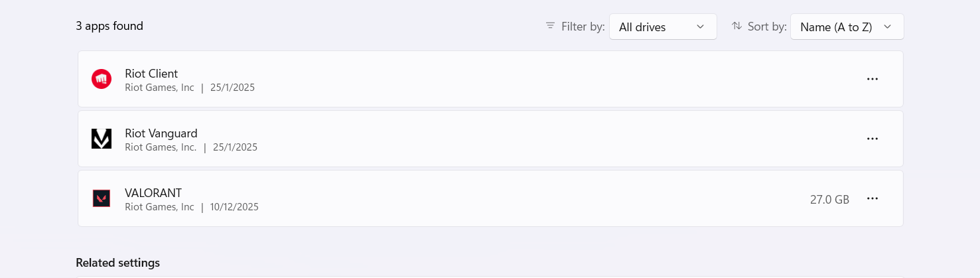Click VALORANT's 10/12/2025 install date
Screen dimensions: 980x278
click(x=234, y=207)
